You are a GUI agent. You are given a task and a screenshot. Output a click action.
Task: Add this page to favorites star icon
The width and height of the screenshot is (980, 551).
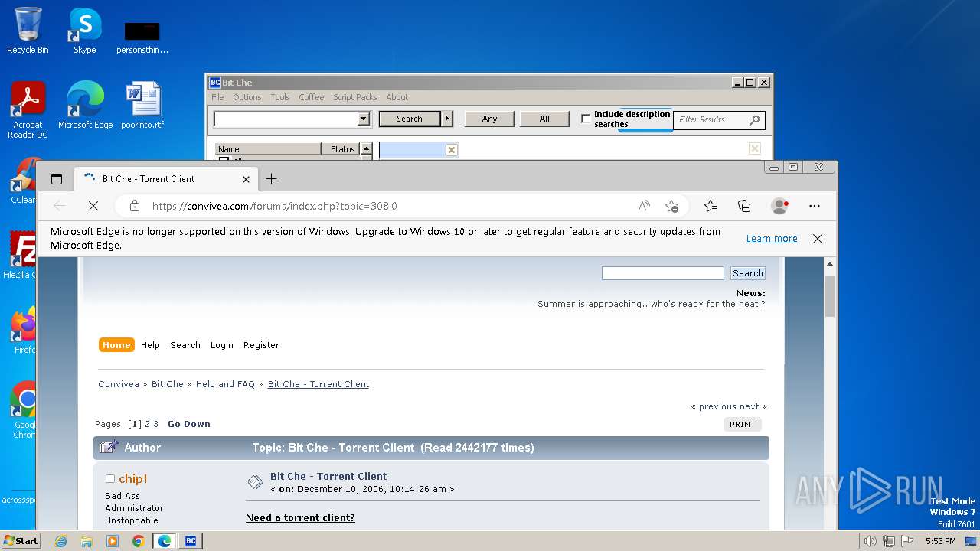click(671, 206)
